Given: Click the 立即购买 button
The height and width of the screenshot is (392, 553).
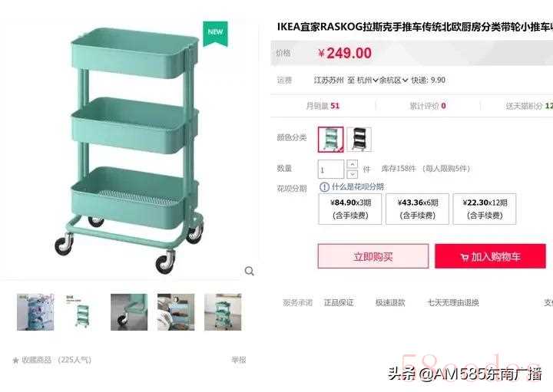Looking at the screenshot, I should click(373, 256).
